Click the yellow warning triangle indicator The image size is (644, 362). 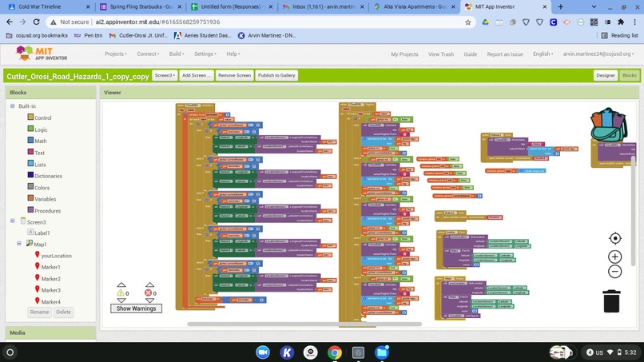click(x=121, y=293)
